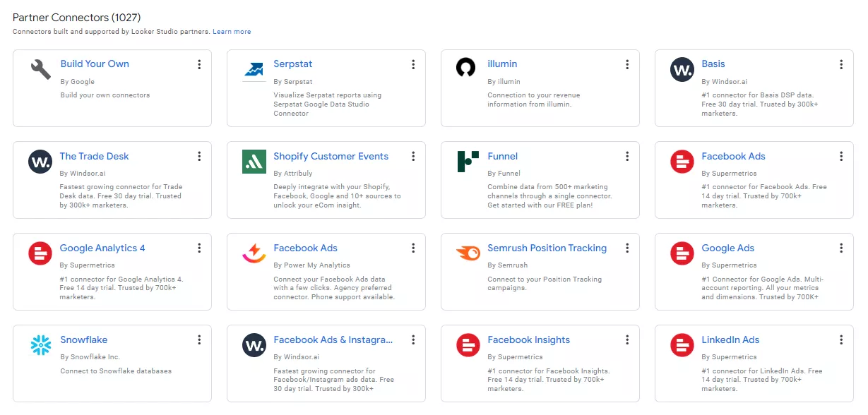Open more options menu for LinkedIn Ads
Viewport: 868px width, 415px height.
click(841, 339)
